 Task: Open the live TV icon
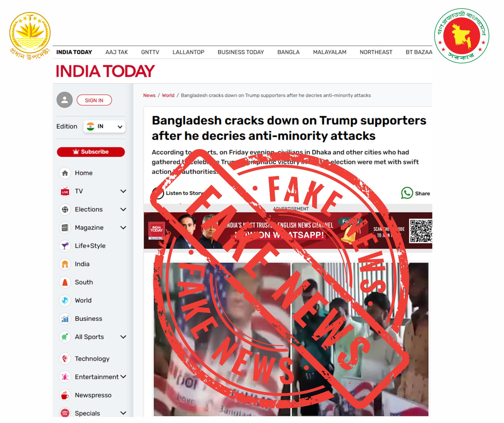tap(65, 191)
